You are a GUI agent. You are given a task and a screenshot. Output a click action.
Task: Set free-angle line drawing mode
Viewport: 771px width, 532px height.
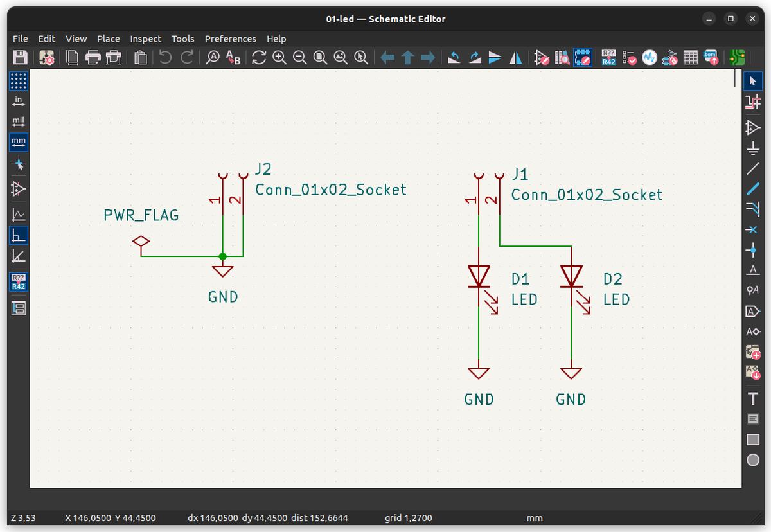[x=19, y=215]
